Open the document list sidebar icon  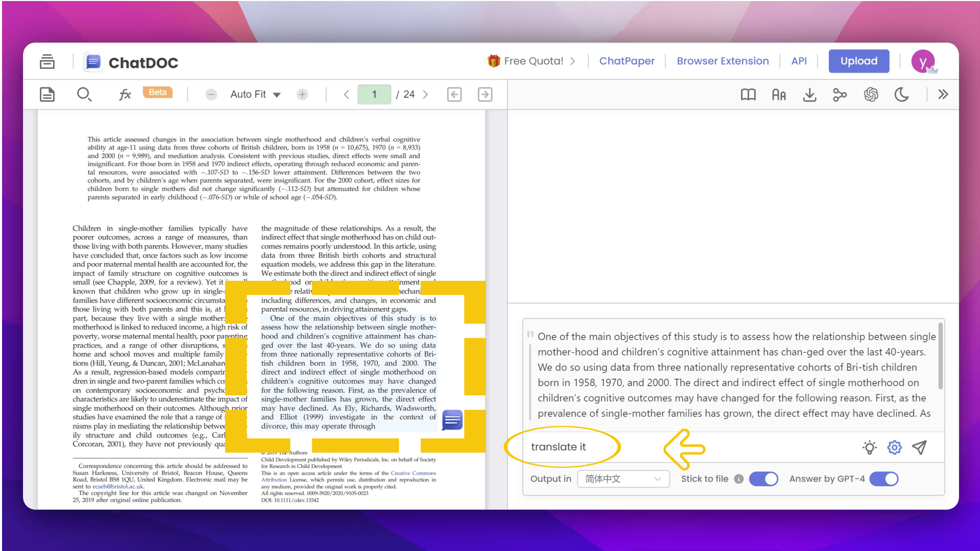click(47, 62)
